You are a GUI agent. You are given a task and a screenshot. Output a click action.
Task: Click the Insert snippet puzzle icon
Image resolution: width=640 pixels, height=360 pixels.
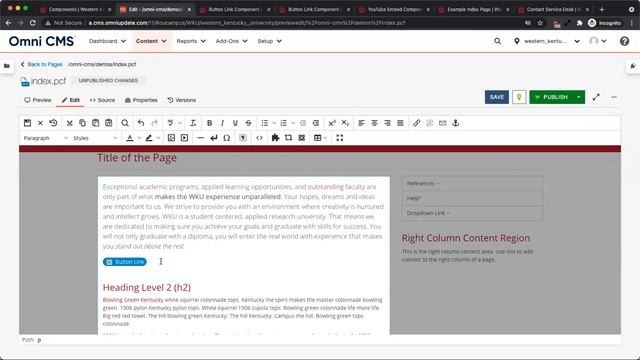(x=276, y=138)
